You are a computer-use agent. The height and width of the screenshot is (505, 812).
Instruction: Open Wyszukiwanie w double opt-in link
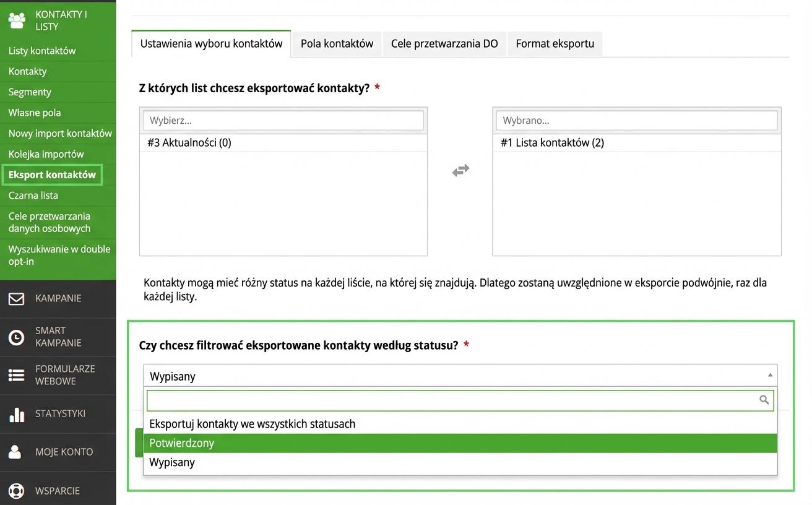tap(59, 255)
